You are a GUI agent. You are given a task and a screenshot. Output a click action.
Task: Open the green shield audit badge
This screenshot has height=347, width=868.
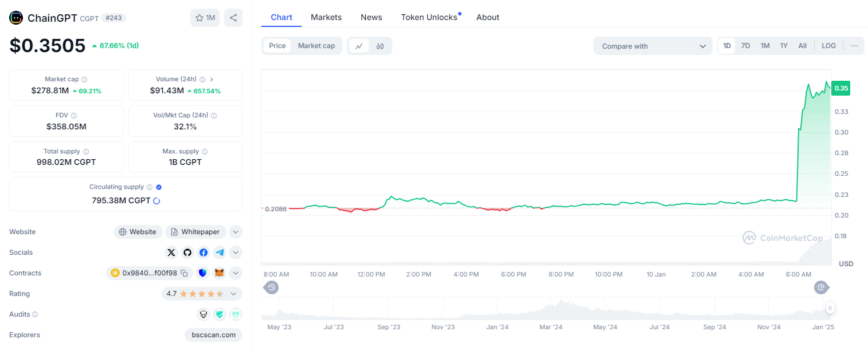(x=220, y=314)
